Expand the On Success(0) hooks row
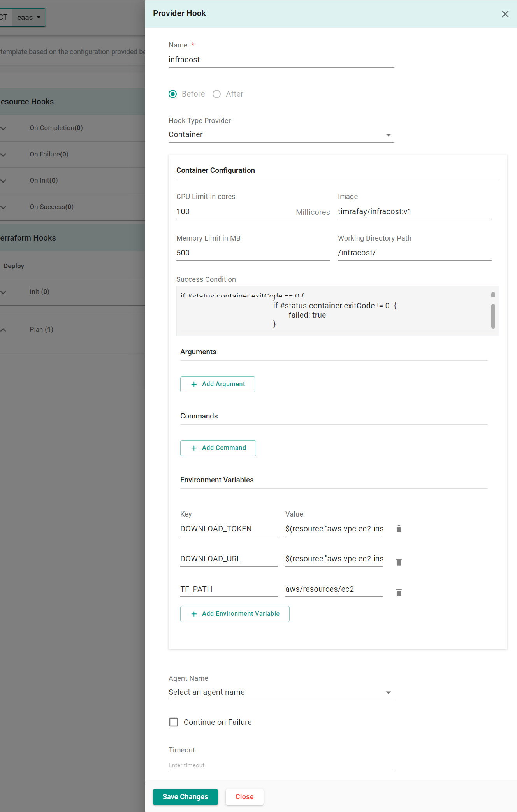Image resolution: width=517 pixels, height=812 pixels. pyautogui.click(x=4, y=207)
